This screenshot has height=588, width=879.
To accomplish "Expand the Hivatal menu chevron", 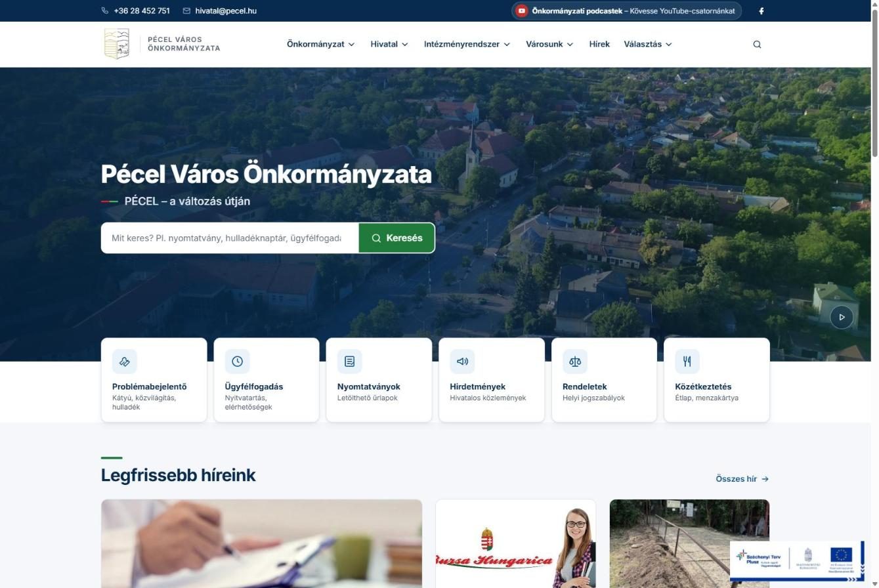I will (x=405, y=45).
